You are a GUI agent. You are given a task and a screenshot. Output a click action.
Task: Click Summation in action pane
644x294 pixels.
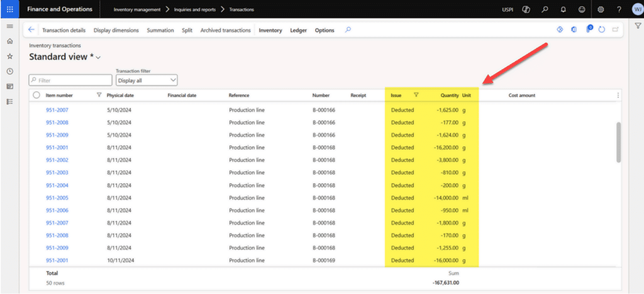point(160,30)
